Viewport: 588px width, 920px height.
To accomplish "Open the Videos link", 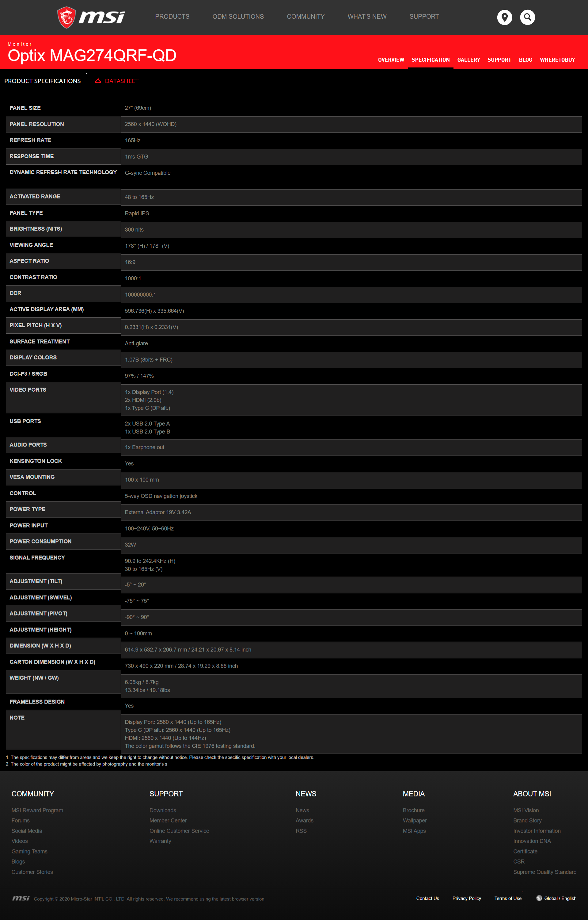I will (x=20, y=841).
